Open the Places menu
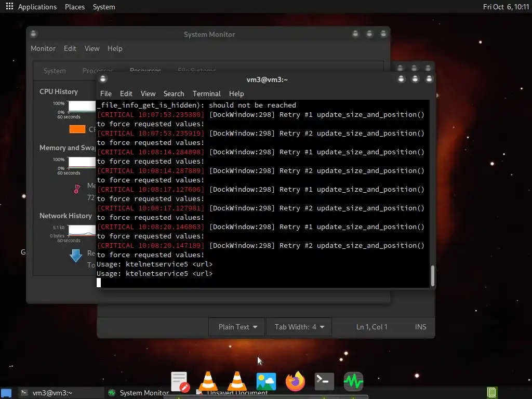Screen dimensions: 532x399 (x=75, y=7)
